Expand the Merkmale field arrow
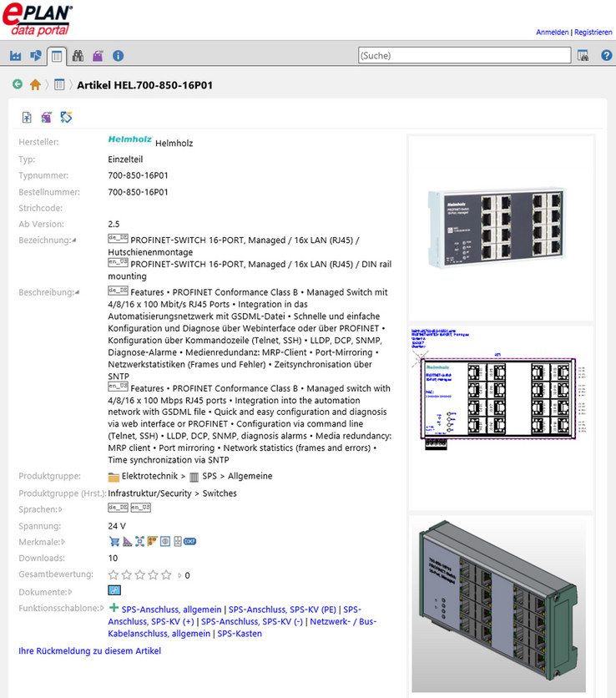The width and height of the screenshot is (616, 698). (x=63, y=542)
